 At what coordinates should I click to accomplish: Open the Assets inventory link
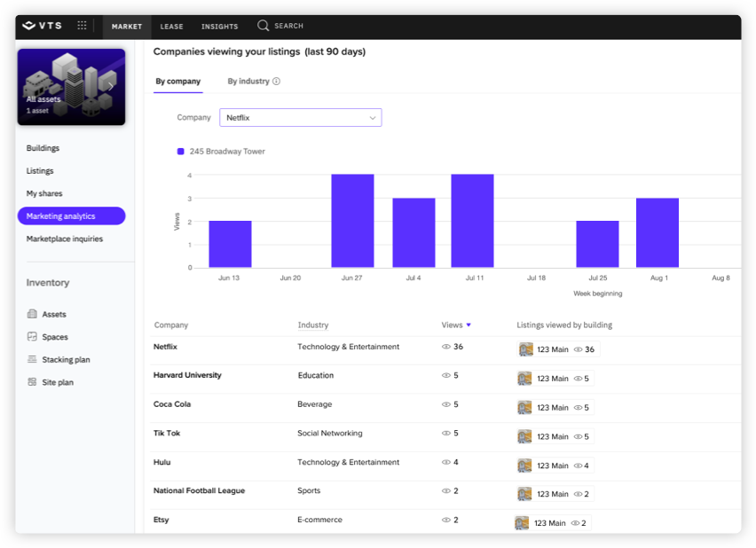(54, 314)
